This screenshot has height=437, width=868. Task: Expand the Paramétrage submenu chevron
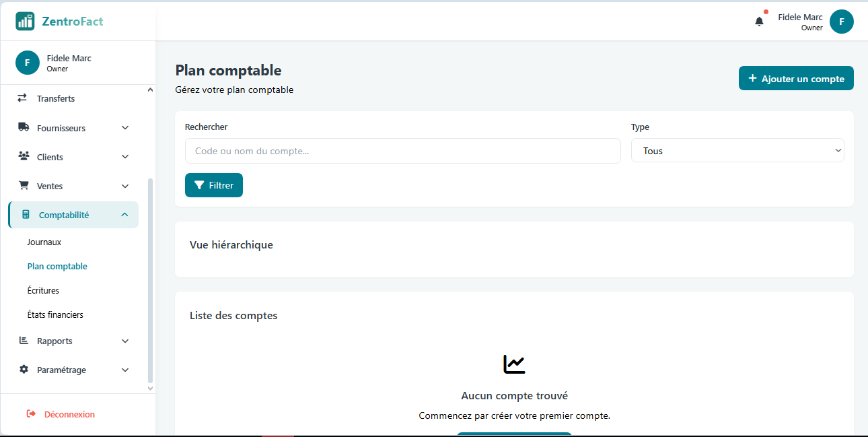tap(125, 370)
